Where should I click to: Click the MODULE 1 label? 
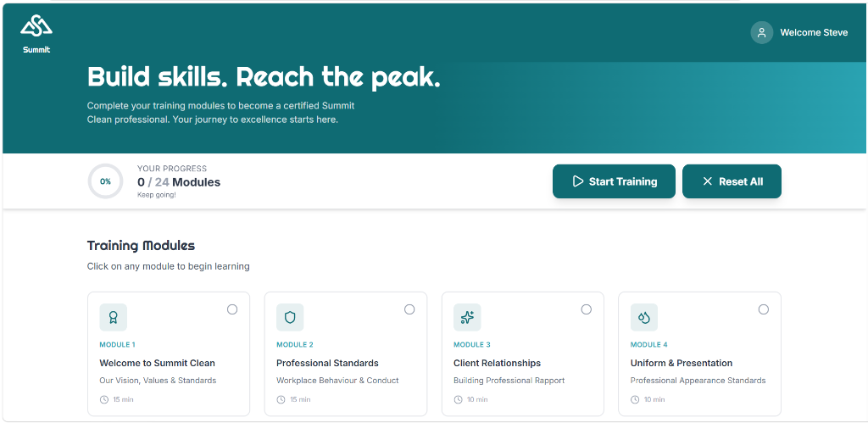pos(117,344)
